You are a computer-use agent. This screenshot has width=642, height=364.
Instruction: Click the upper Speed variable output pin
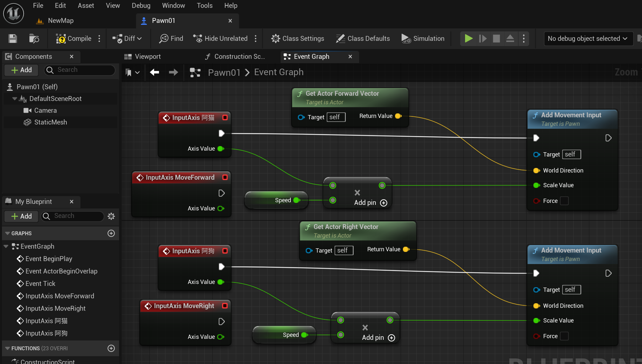pos(297,200)
